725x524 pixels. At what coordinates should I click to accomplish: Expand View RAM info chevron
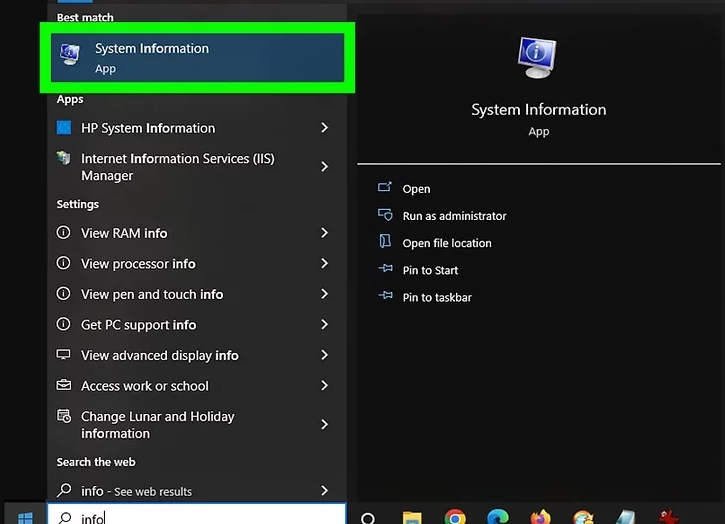325,233
